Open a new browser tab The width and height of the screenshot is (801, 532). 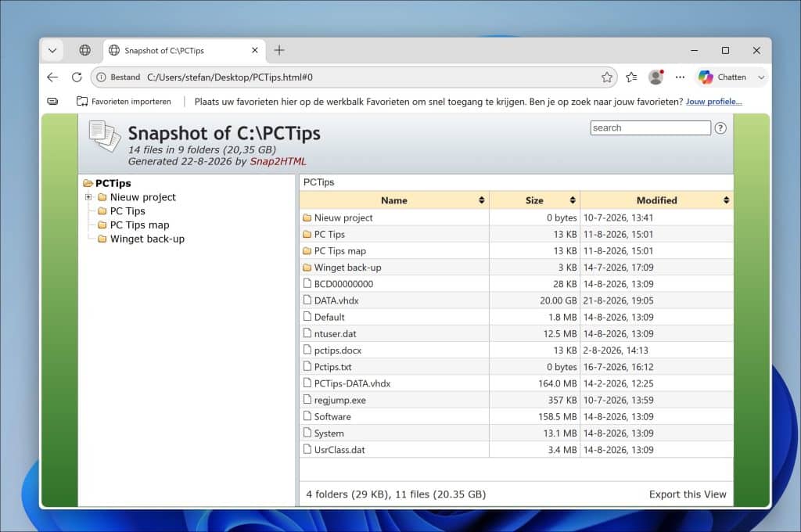[x=279, y=50]
